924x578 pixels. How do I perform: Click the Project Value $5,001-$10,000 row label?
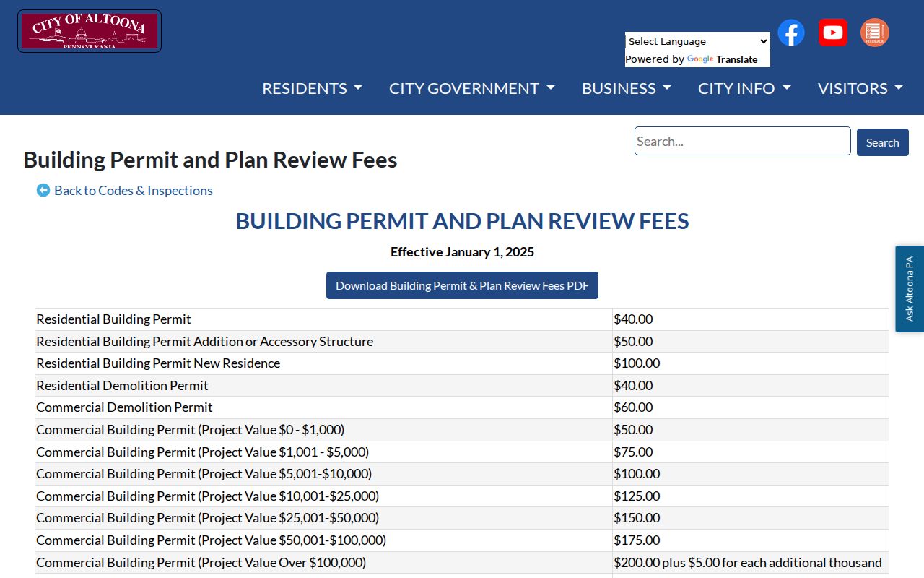click(x=204, y=474)
